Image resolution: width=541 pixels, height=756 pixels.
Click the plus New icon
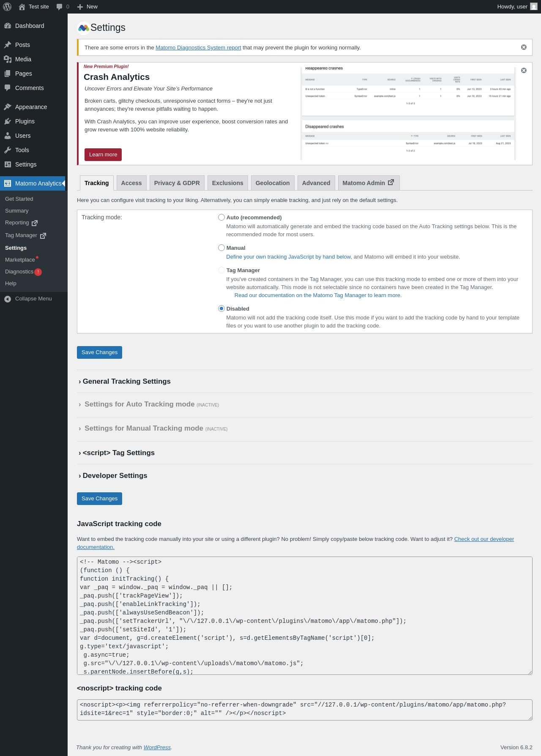tap(80, 7)
